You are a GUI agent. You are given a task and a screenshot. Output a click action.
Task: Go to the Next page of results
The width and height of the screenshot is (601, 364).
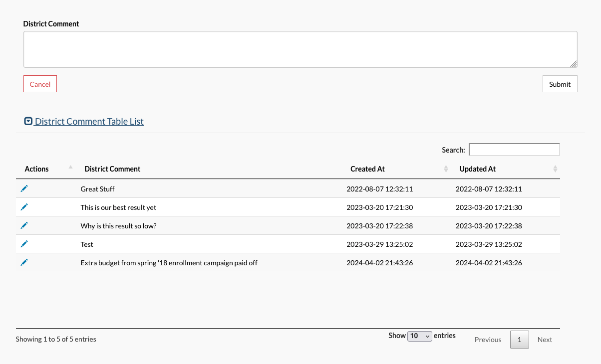point(545,339)
